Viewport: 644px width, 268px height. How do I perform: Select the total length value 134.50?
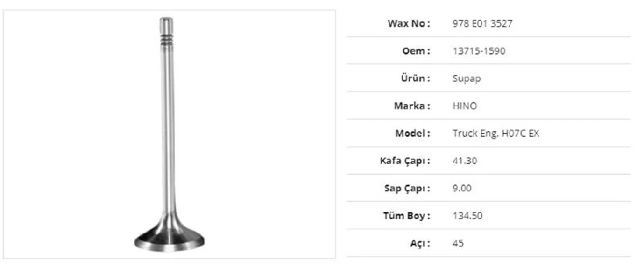pos(467,216)
